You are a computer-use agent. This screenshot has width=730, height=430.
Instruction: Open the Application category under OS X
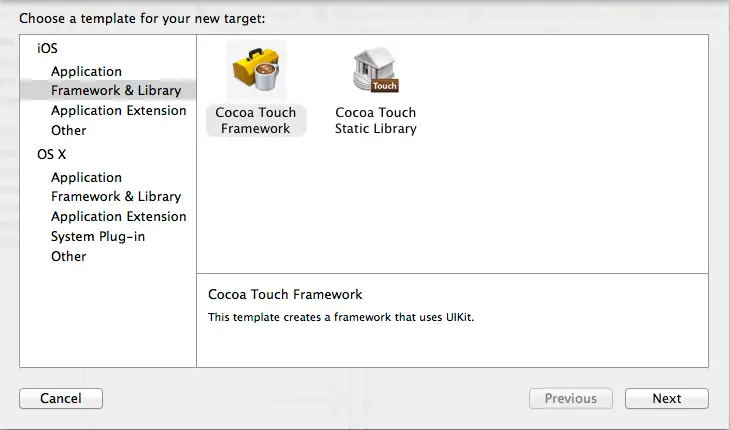pyautogui.click(x=86, y=177)
